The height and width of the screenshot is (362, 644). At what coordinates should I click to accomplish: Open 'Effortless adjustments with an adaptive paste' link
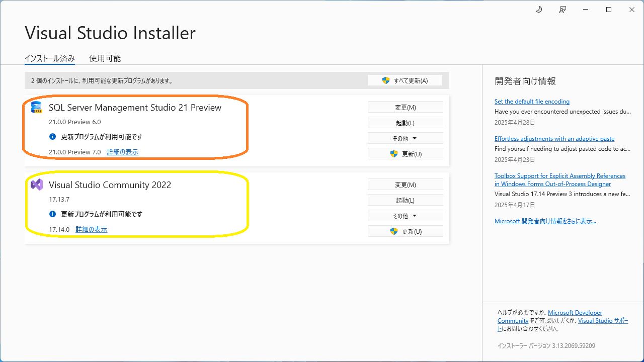point(554,139)
